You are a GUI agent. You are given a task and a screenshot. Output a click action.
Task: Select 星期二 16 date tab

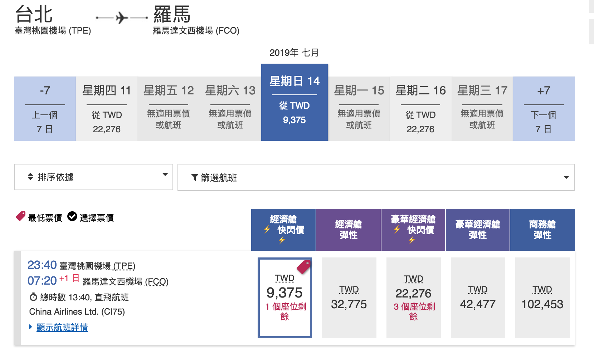point(420,109)
